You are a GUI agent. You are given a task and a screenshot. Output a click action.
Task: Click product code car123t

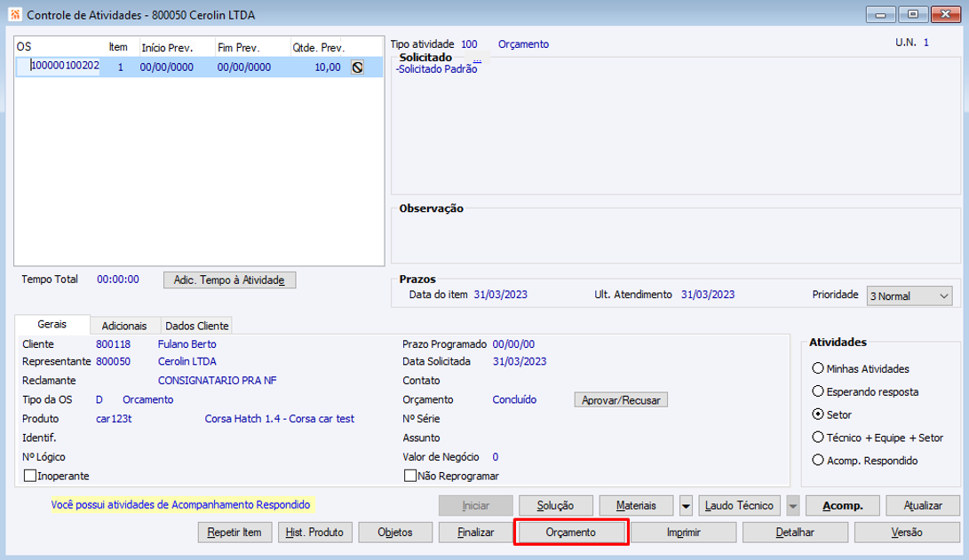(x=114, y=419)
